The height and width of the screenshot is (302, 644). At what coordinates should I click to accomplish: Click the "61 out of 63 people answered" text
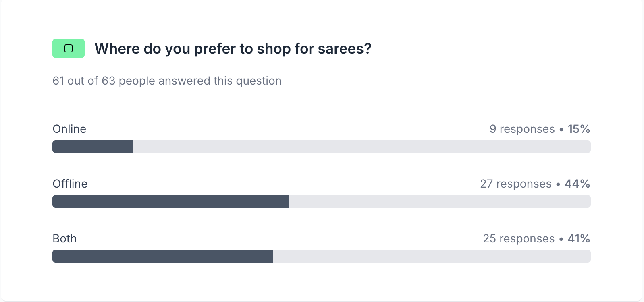point(167,81)
